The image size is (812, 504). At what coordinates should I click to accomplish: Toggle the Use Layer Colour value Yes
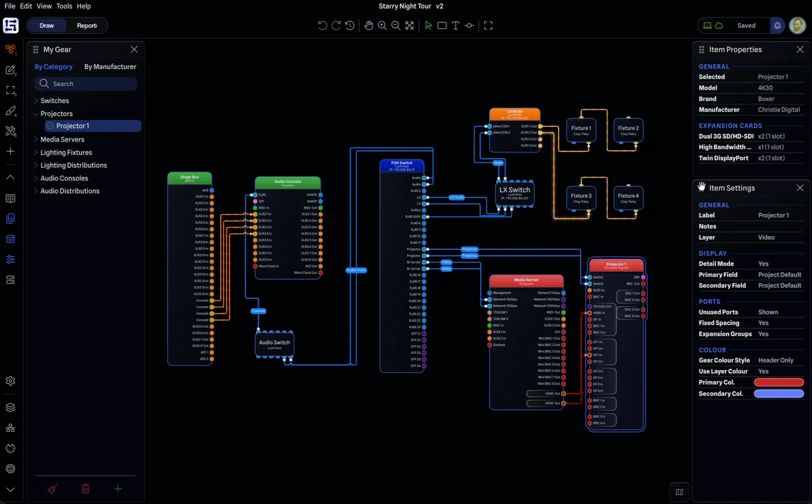coord(763,371)
